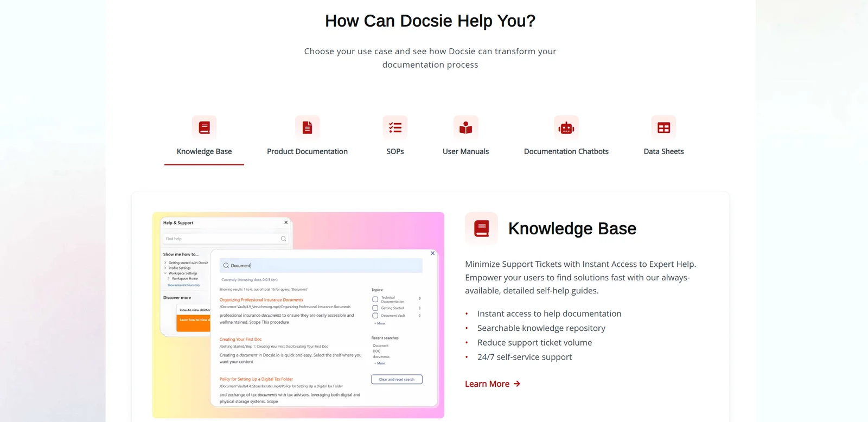Click the Show relevant tours only link
Image resolution: width=868 pixels, height=422 pixels.
tap(183, 285)
